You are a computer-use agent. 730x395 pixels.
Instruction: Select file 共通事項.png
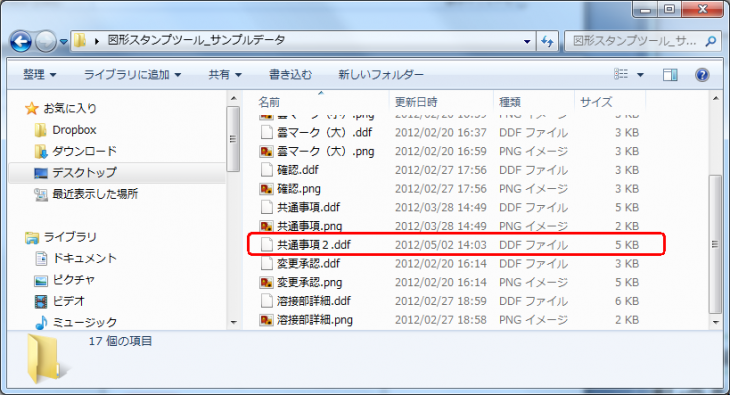(310, 226)
